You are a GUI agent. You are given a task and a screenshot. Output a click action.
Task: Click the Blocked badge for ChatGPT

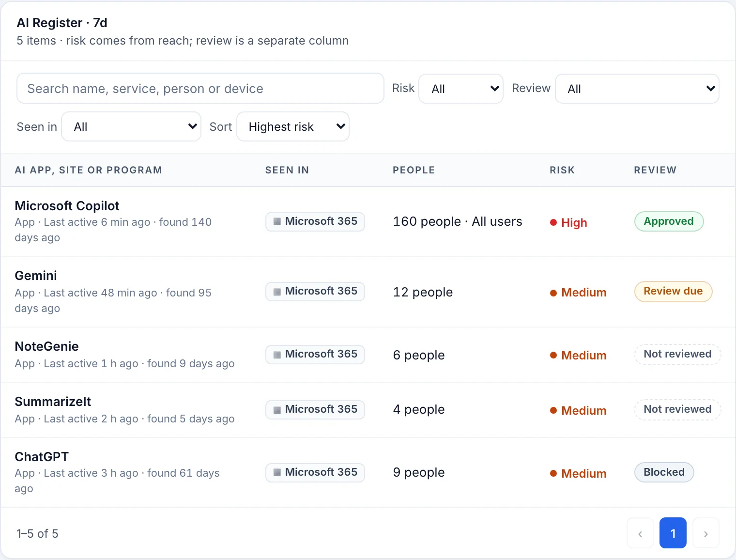coord(664,472)
